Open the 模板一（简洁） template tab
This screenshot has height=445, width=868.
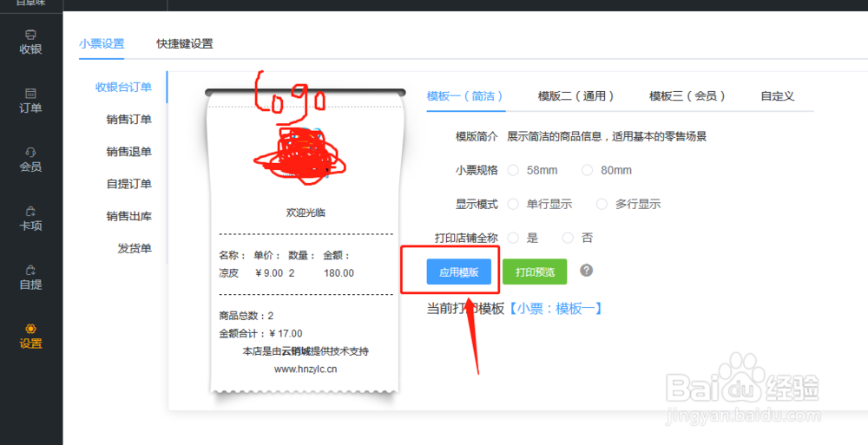pyautogui.click(x=465, y=96)
